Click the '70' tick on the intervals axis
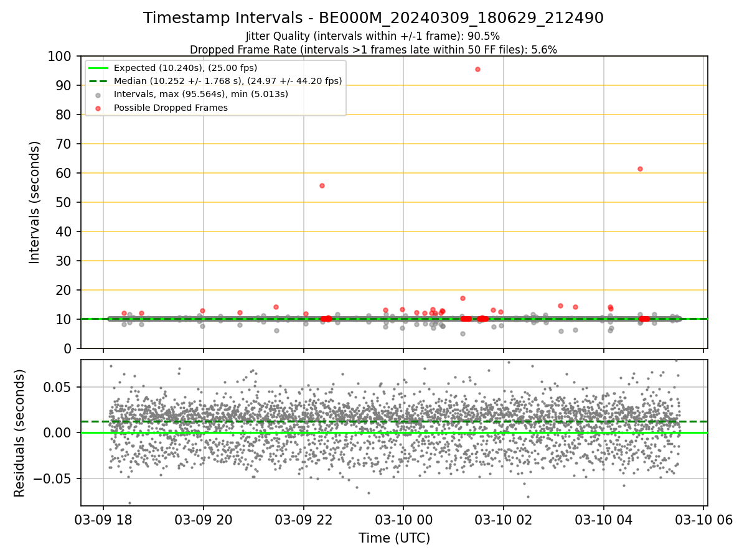Screen dimensions: 747x560 [x=63, y=144]
